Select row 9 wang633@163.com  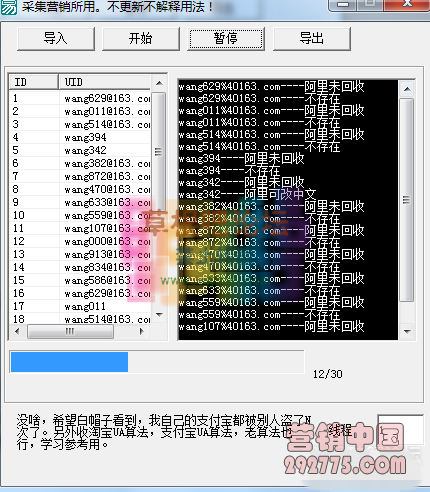[80, 202]
